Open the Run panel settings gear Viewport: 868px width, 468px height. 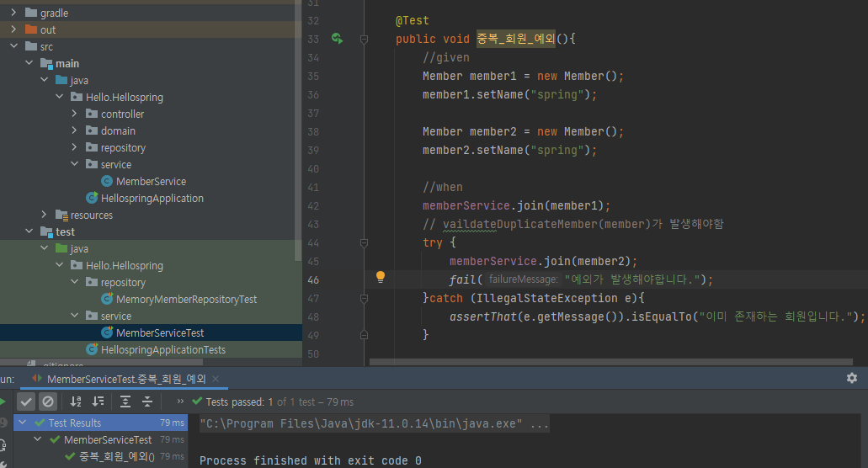[x=852, y=378]
